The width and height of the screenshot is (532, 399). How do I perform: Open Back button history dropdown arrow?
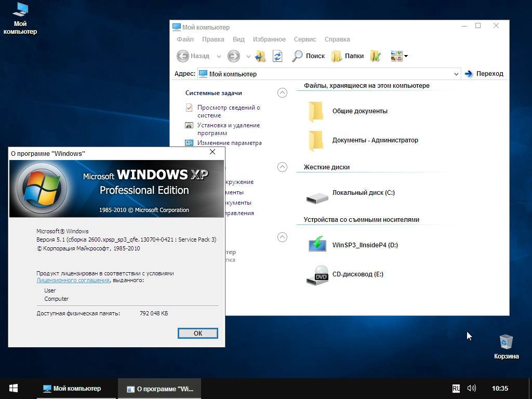(219, 56)
